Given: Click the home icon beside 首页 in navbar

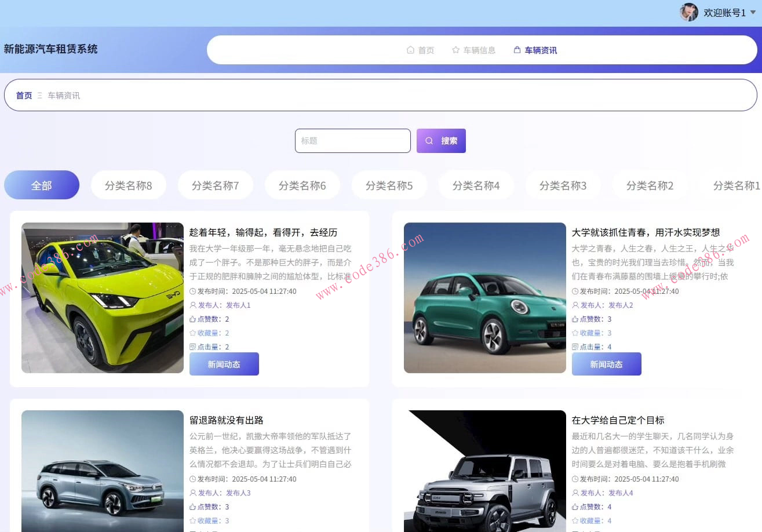Looking at the screenshot, I should coord(410,50).
